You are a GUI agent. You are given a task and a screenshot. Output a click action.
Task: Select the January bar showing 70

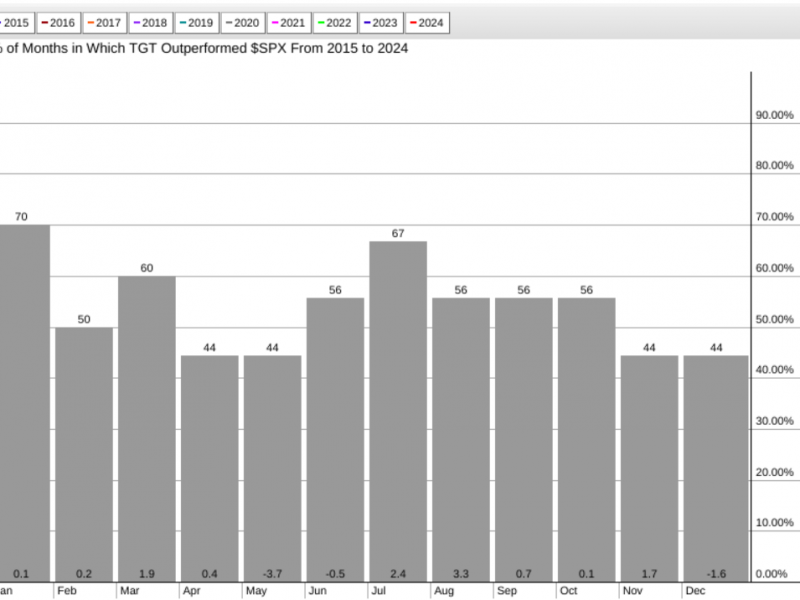pos(24,403)
